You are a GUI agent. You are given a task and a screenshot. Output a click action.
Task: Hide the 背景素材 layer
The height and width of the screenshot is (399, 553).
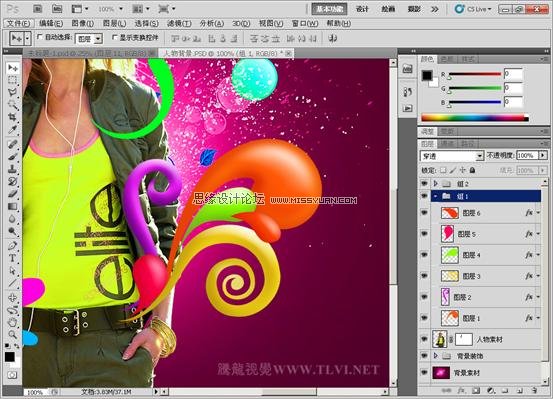[x=424, y=373]
